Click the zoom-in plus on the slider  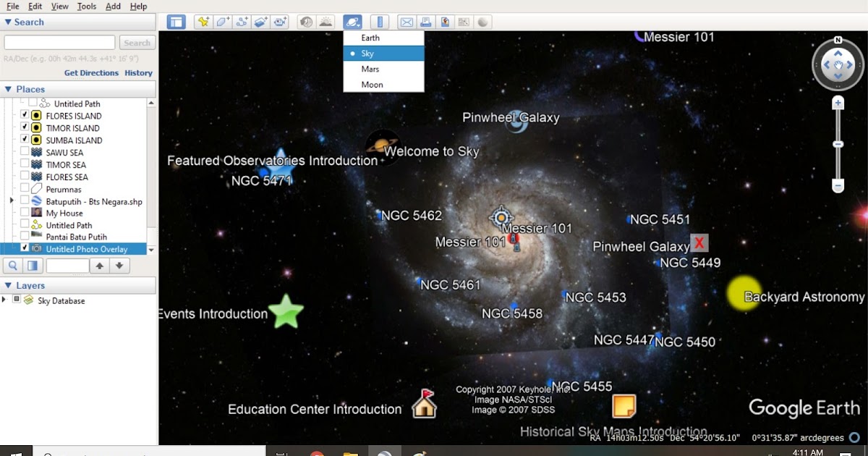point(838,102)
